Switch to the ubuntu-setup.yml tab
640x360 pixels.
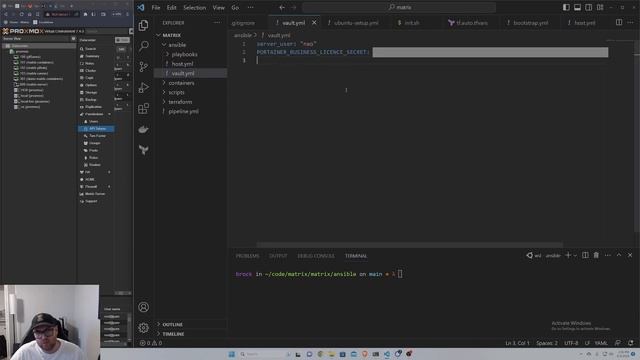[356, 23]
